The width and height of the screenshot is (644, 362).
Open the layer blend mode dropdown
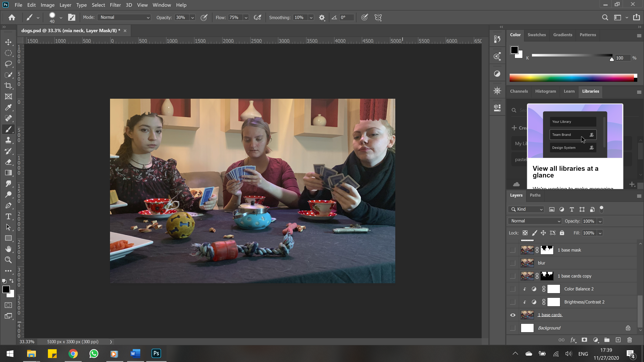pyautogui.click(x=535, y=221)
